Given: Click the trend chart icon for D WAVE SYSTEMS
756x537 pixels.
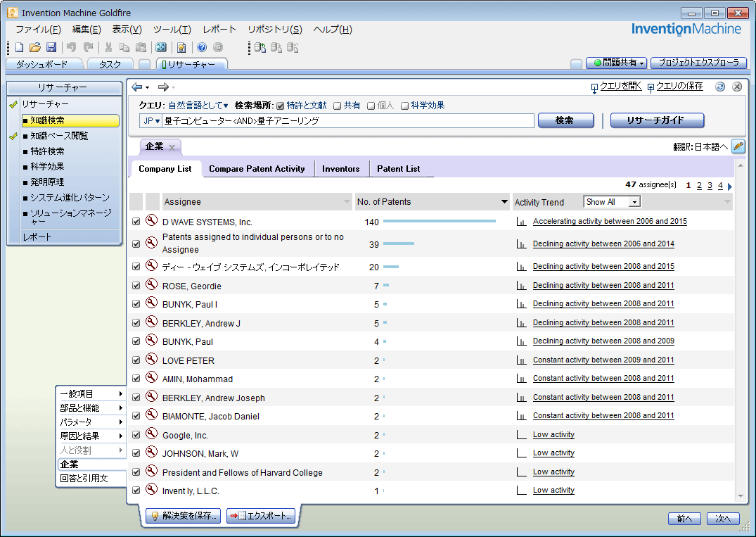Looking at the screenshot, I should [521, 222].
